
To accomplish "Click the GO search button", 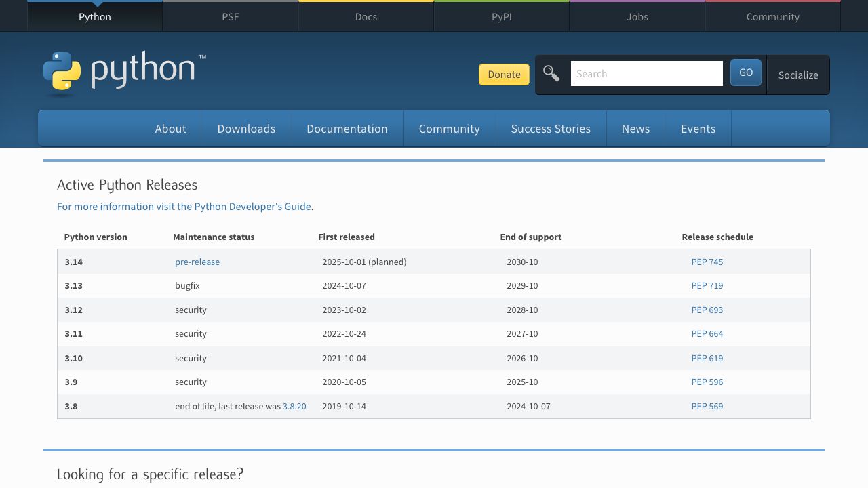I will (x=745, y=73).
